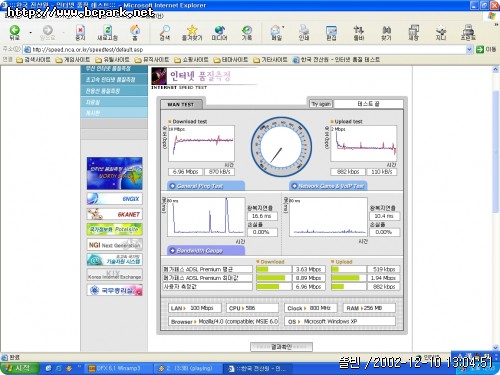The width and height of the screenshot is (500, 375).
Task: Open dropdown arrow beside Back button
Action: [x=30, y=33]
